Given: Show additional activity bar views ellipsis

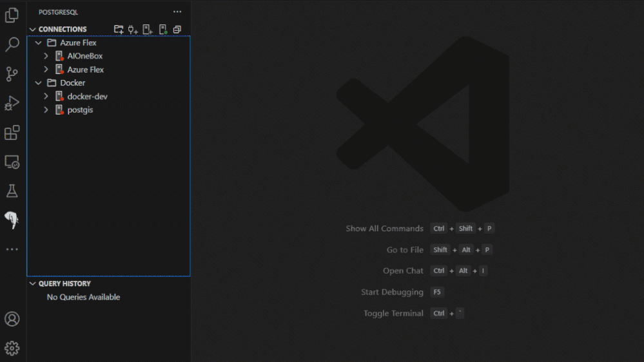Looking at the screenshot, I should (x=12, y=249).
